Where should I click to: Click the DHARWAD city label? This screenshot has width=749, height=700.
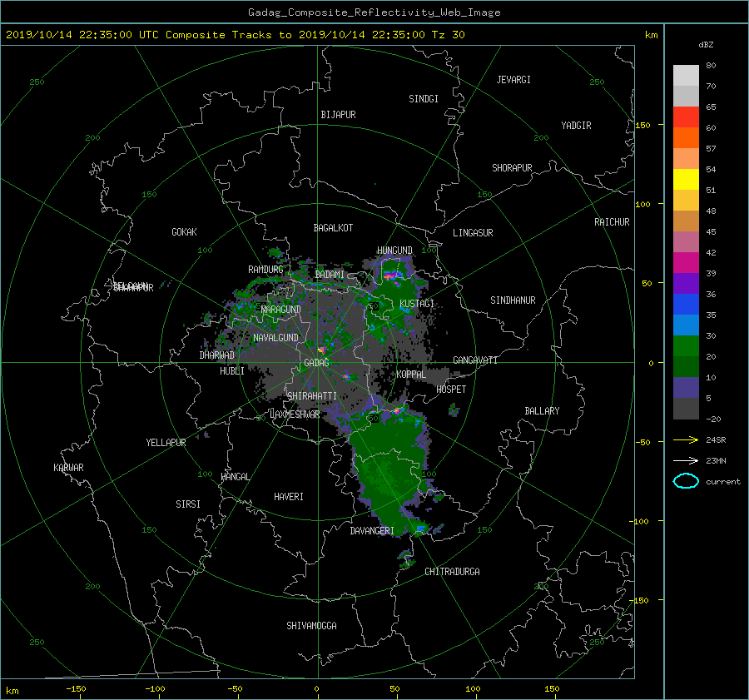216,355
